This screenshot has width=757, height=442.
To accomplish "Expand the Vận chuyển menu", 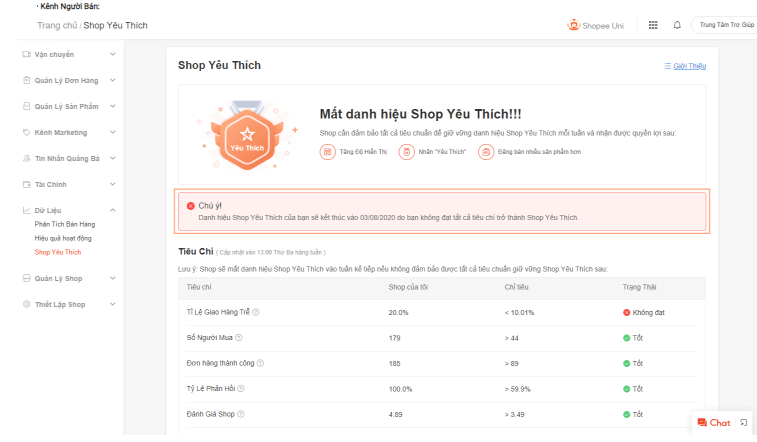I will pyautogui.click(x=112, y=54).
